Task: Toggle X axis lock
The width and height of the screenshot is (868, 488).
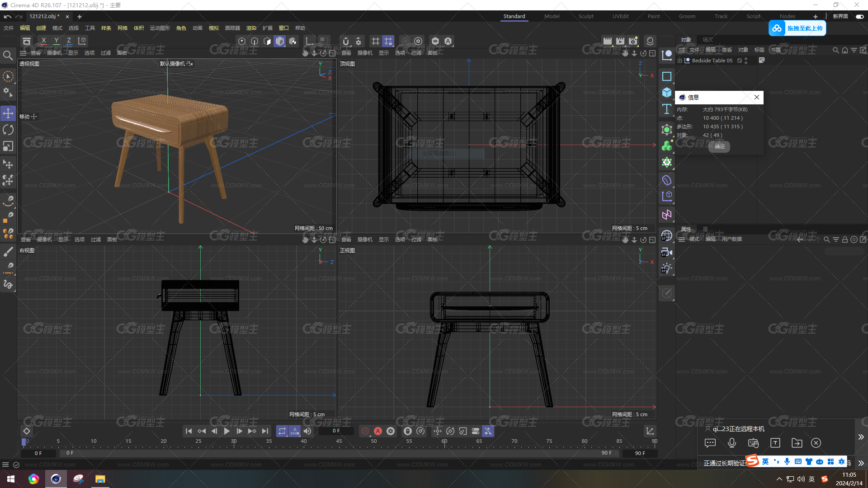Action: [x=43, y=41]
